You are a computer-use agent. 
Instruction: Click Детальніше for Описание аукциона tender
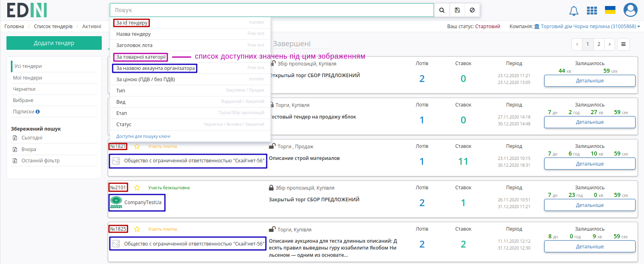point(590,246)
